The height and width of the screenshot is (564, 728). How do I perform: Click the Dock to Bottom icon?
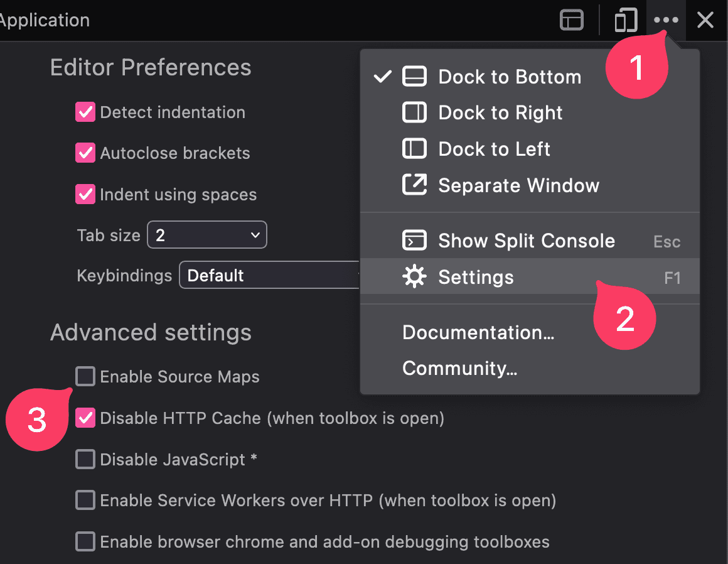pyautogui.click(x=414, y=76)
